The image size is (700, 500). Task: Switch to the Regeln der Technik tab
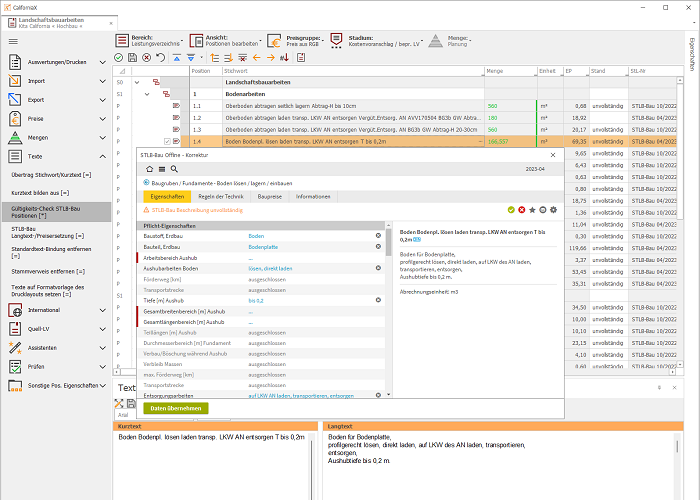coord(221,196)
